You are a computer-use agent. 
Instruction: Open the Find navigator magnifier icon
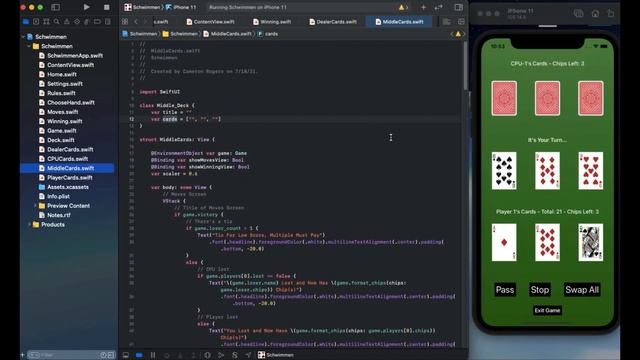(x=56, y=22)
